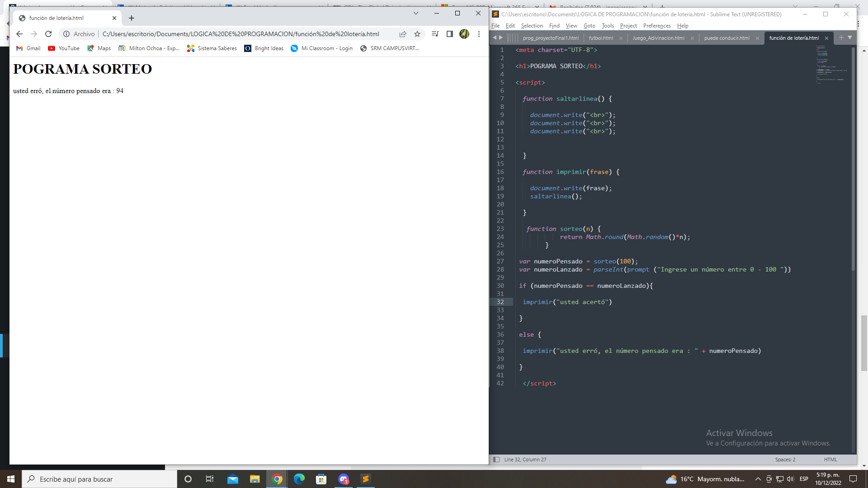The image size is (868, 488).
Task: Close the futbol.html tab in Sublime
Action: [x=621, y=38]
